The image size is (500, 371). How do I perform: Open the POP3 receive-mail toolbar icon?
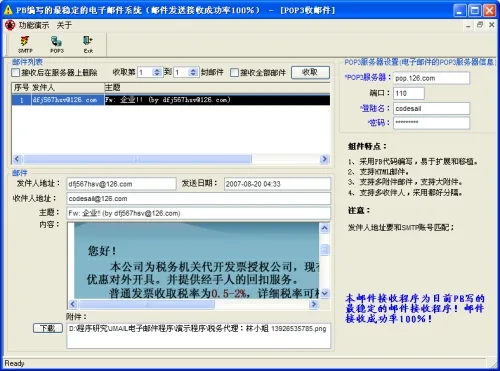tap(57, 44)
